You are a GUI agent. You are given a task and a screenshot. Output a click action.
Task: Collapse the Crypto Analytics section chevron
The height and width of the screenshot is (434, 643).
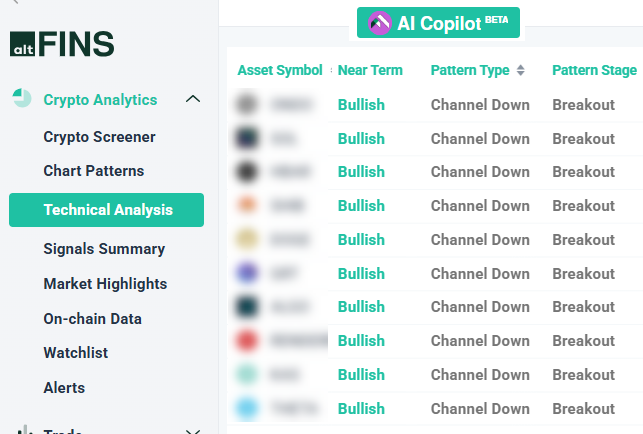[194, 99]
